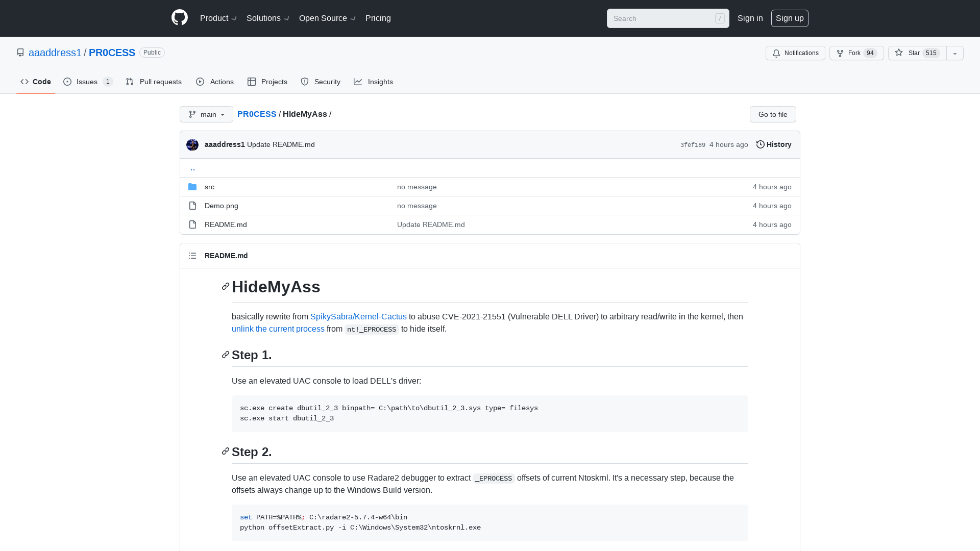Click the Go to file button

coord(772,114)
